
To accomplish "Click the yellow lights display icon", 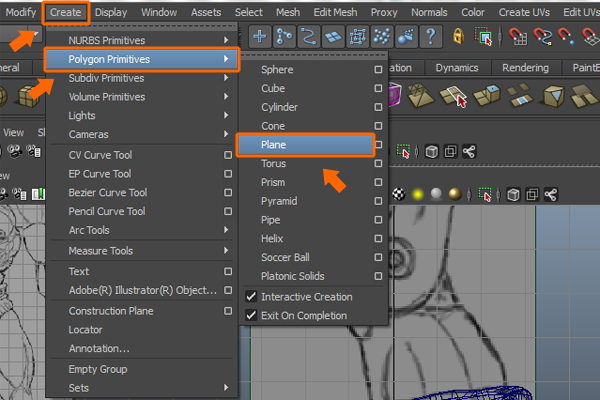I will [x=417, y=194].
